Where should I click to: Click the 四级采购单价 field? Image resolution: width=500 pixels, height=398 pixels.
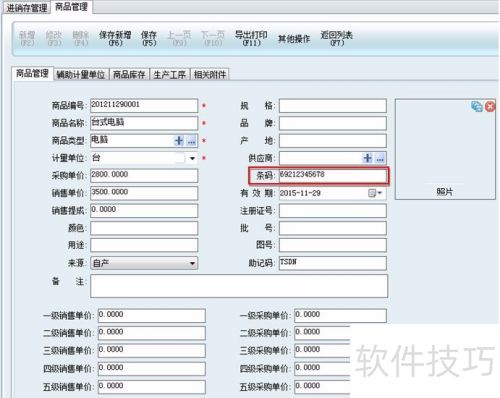point(322,369)
